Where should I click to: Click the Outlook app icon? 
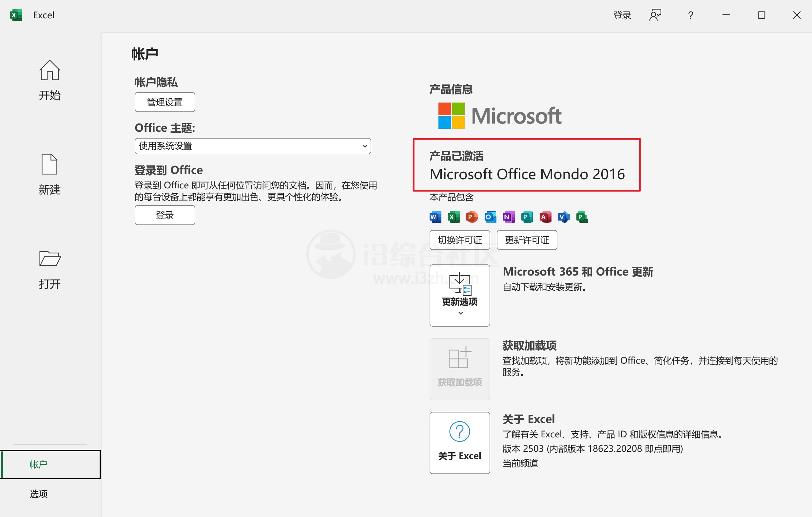[490, 217]
